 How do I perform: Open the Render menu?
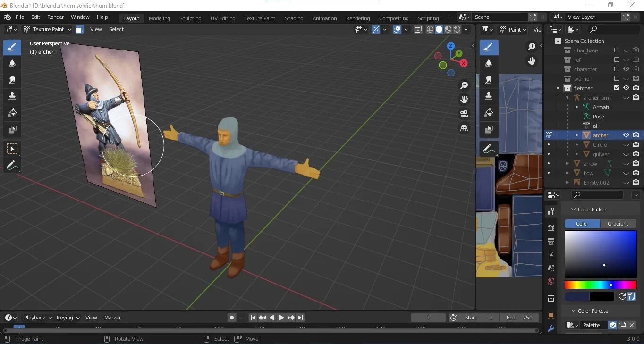click(55, 17)
